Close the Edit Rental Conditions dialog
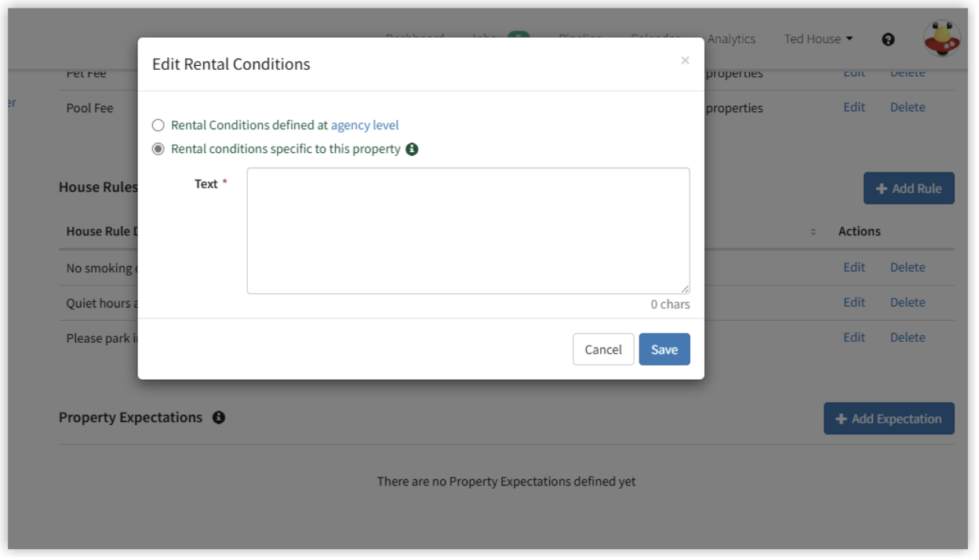This screenshot has width=979, height=560. [x=685, y=60]
